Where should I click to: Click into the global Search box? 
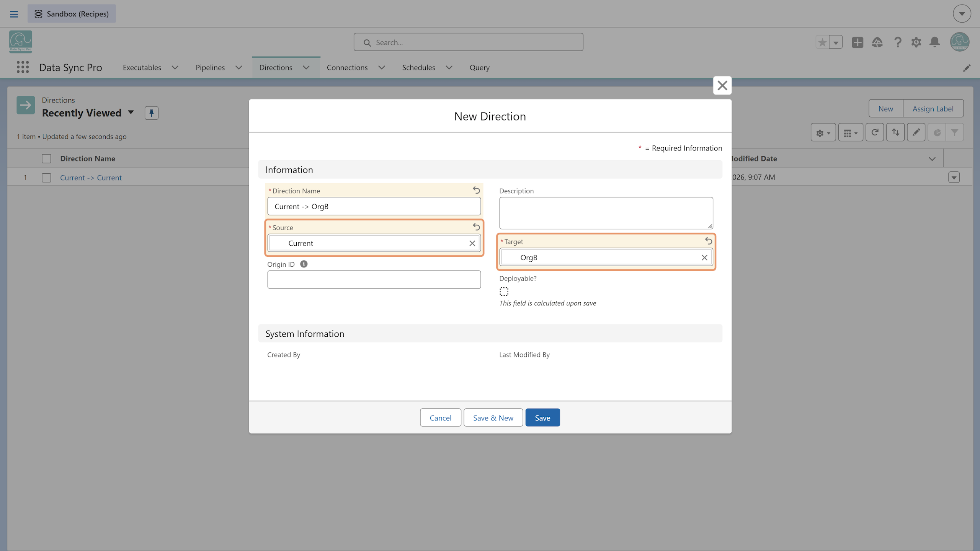(468, 42)
